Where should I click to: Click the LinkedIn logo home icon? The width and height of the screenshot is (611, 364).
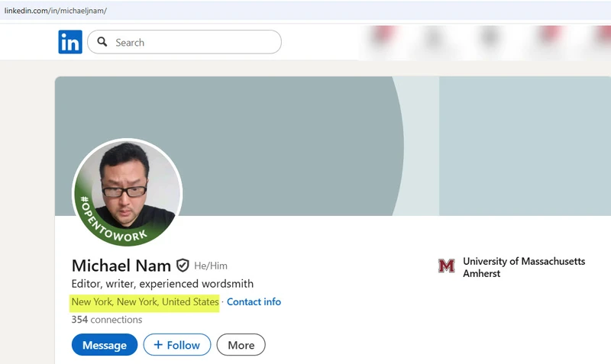tap(70, 42)
